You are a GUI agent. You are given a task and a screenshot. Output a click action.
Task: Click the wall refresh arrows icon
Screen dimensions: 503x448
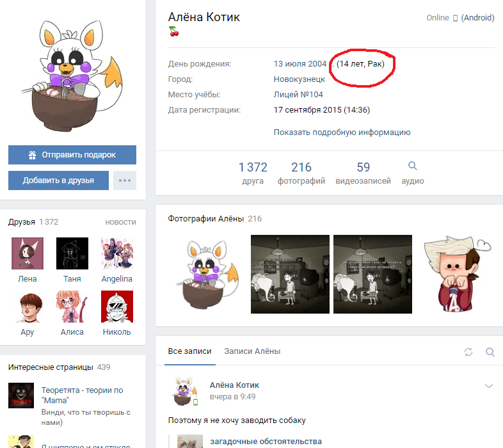click(468, 352)
